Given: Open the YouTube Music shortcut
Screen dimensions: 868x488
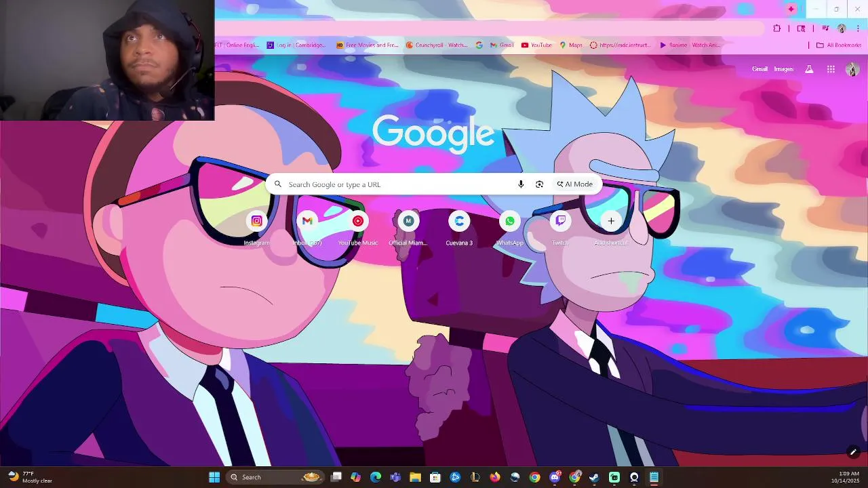Looking at the screenshot, I should tap(358, 227).
